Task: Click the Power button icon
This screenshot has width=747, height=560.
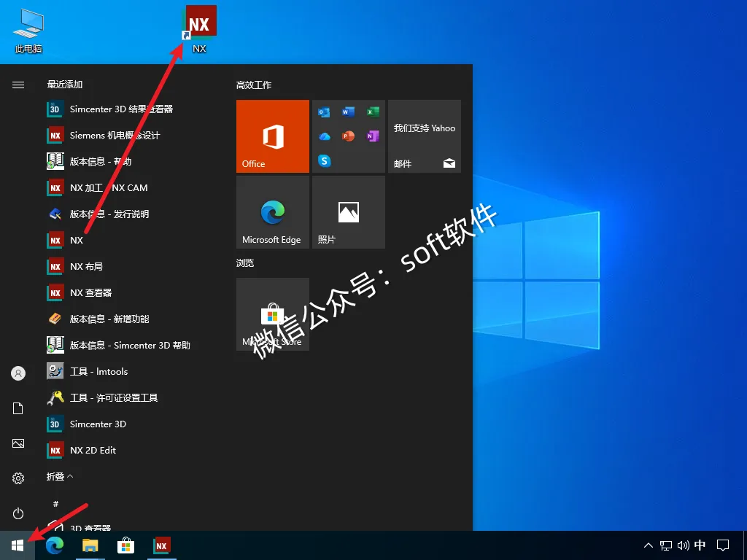Action: pos(18,513)
